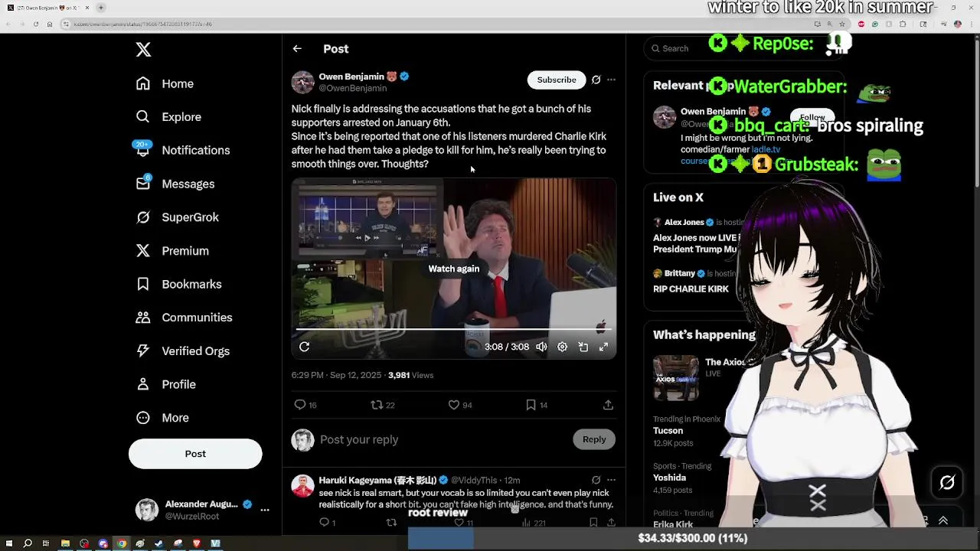This screenshot has width=980, height=551.
Task: Open the video settings gear
Action: (x=562, y=347)
